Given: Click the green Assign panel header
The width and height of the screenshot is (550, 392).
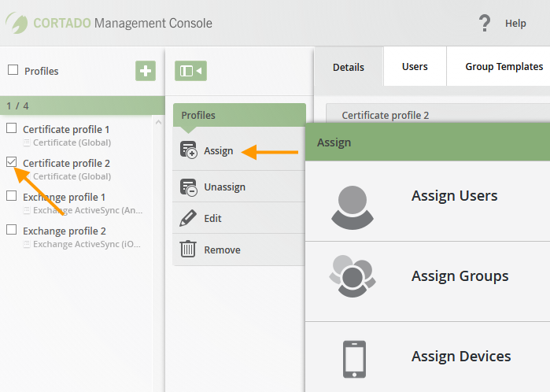Looking at the screenshot, I should click(427, 142).
